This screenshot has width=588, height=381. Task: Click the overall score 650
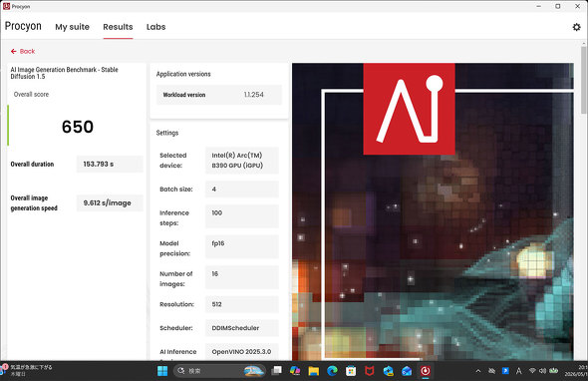coord(78,127)
